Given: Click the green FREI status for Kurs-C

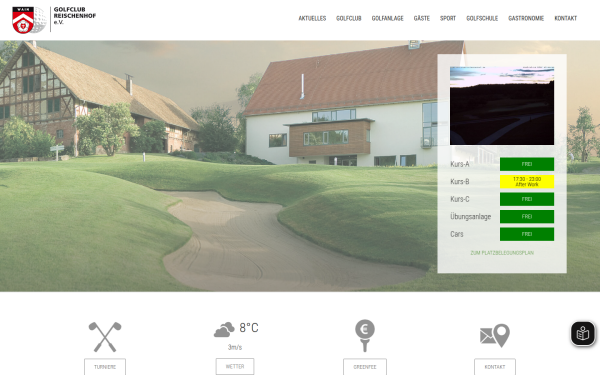Looking at the screenshot, I should (527, 199).
